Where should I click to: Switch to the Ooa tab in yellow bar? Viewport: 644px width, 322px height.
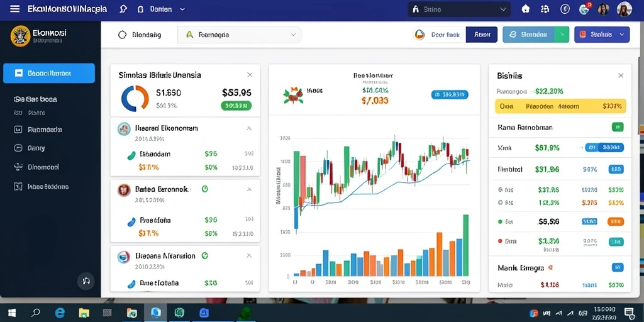[507, 106]
